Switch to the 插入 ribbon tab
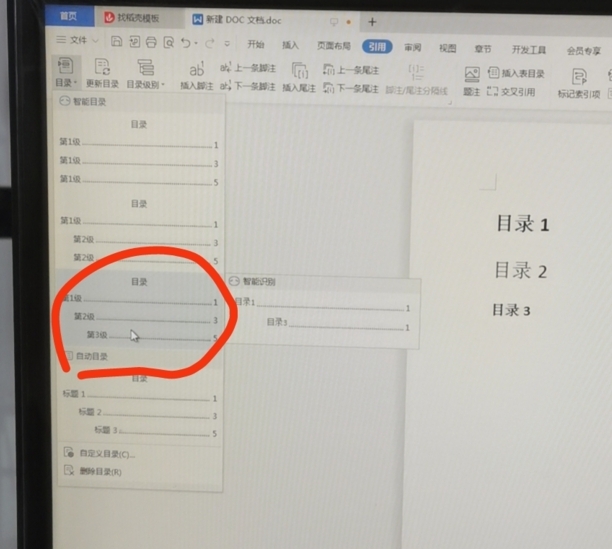 (x=290, y=45)
